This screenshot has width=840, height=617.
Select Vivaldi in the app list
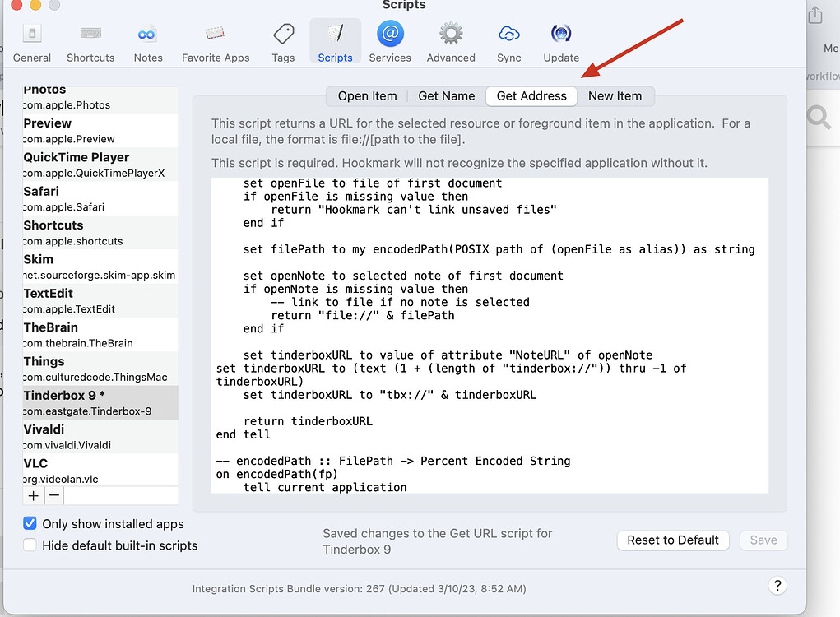coord(100,437)
